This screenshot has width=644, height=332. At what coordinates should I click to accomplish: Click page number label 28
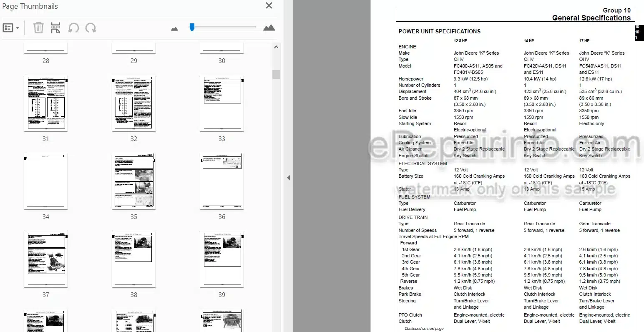(46, 61)
